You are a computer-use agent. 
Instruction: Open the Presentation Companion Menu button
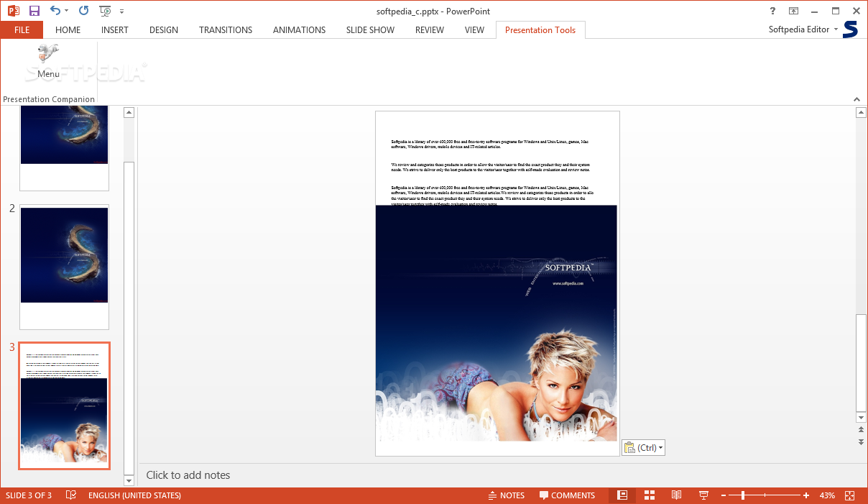(x=48, y=62)
